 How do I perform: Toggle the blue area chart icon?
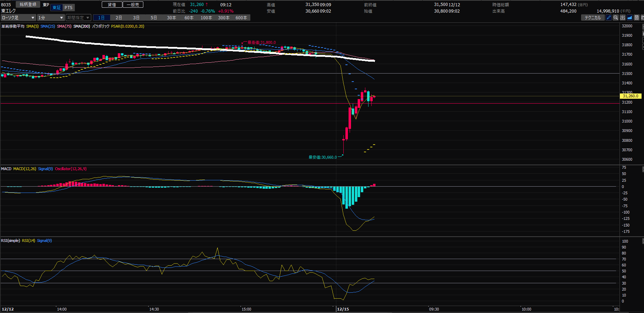pos(630,18)
